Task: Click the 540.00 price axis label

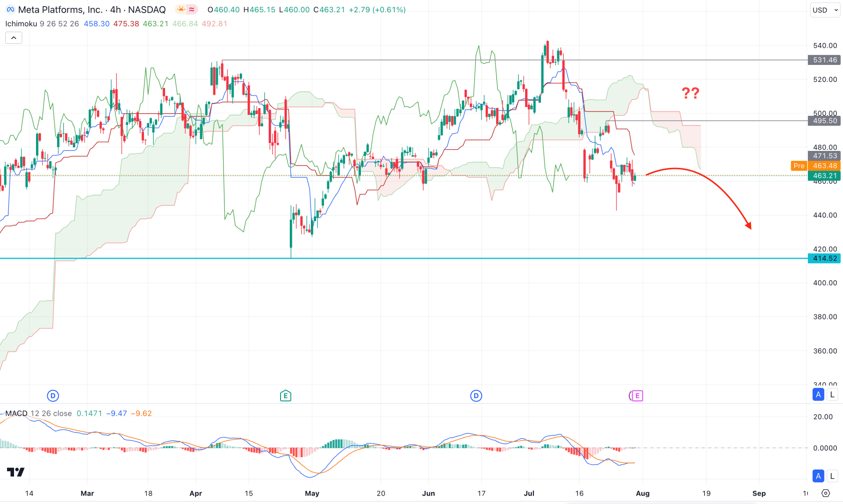Action: 825,45
